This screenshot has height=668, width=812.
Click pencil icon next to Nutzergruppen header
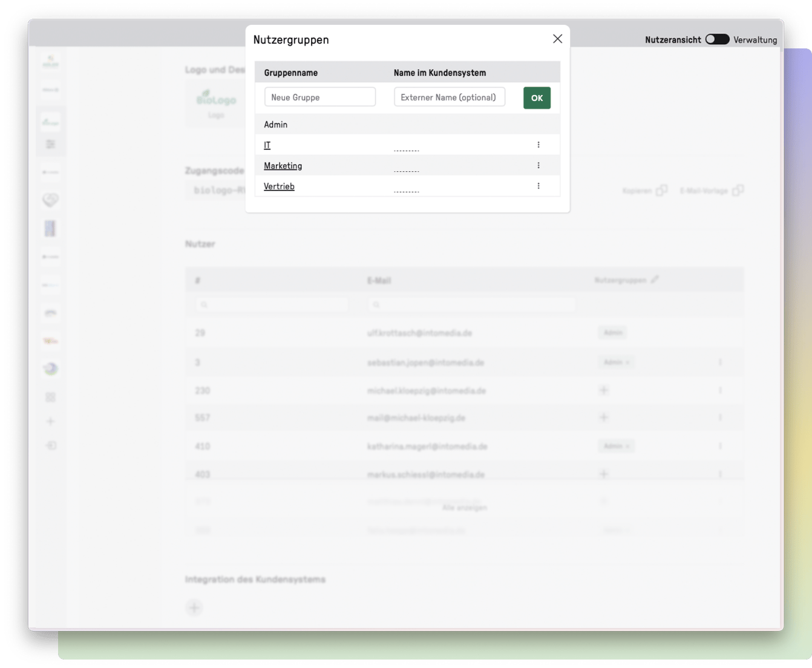point(655,280)
